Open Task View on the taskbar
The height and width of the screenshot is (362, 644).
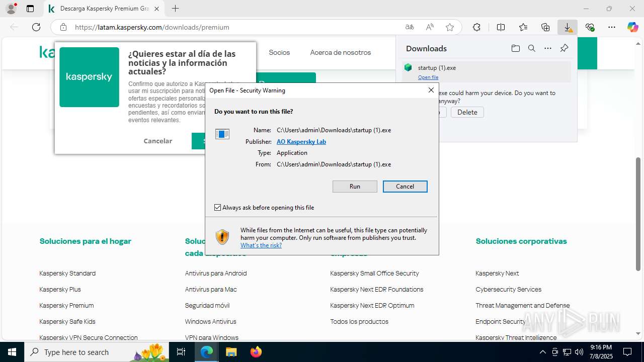pyautogui.click(x=182, y=352)
